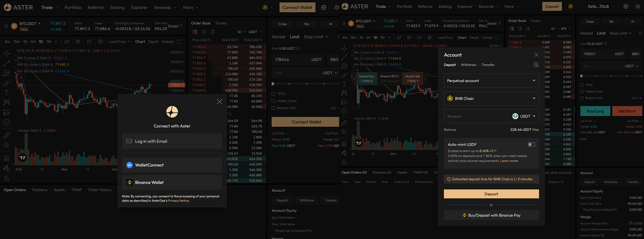Enable the Reduce-Only checkbox above Buy/Long
644x239 pixels.
click(582, 98)
